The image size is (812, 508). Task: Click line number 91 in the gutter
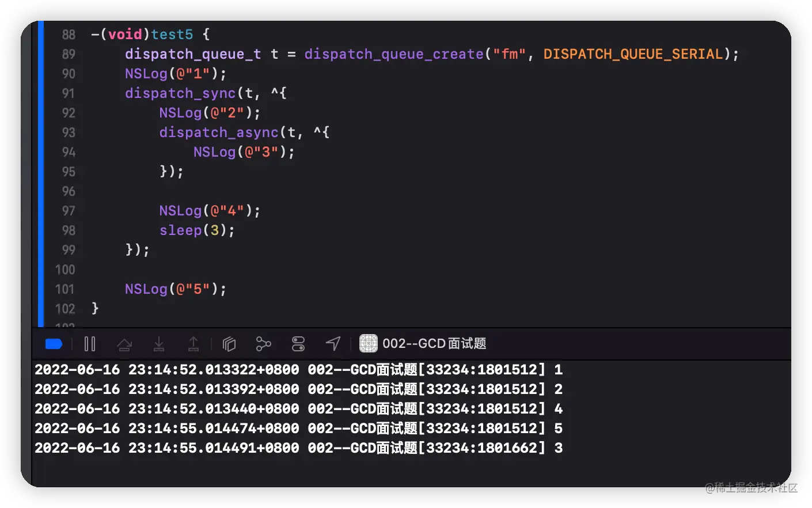[x=69, y=93]
